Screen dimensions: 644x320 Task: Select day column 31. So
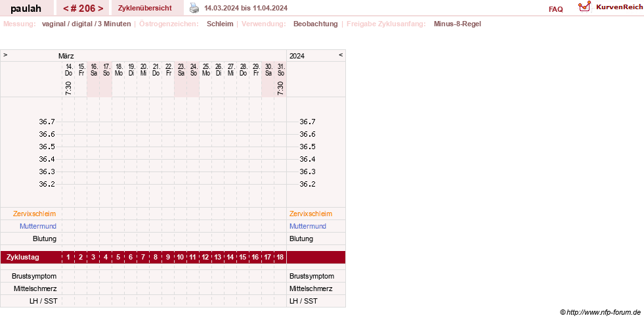click(281, 70)
